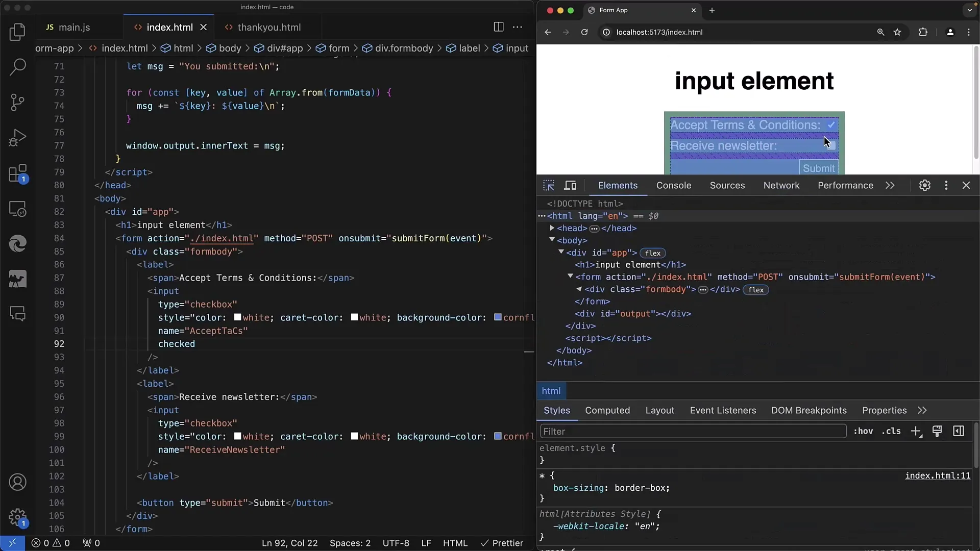Expand the div#app element in DOM tree
The width and height of the screenshot is (980, 551).
tap(560, 253)
